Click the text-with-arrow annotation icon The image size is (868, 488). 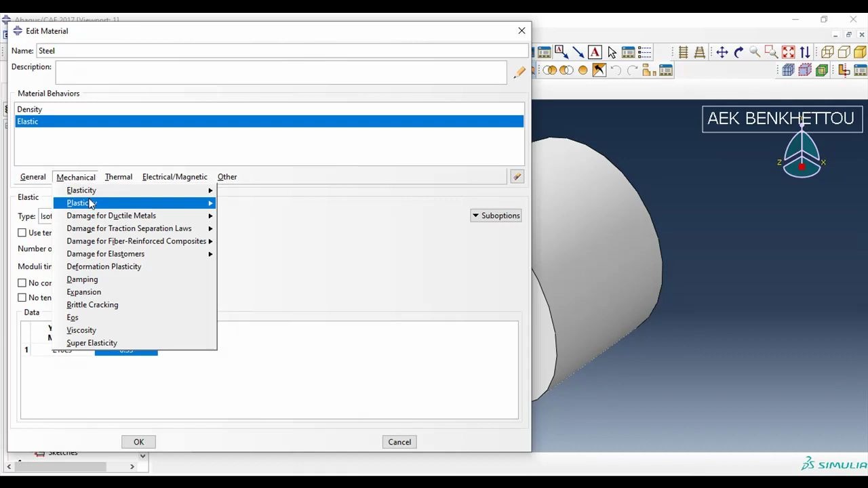click(x=561, y=52)
